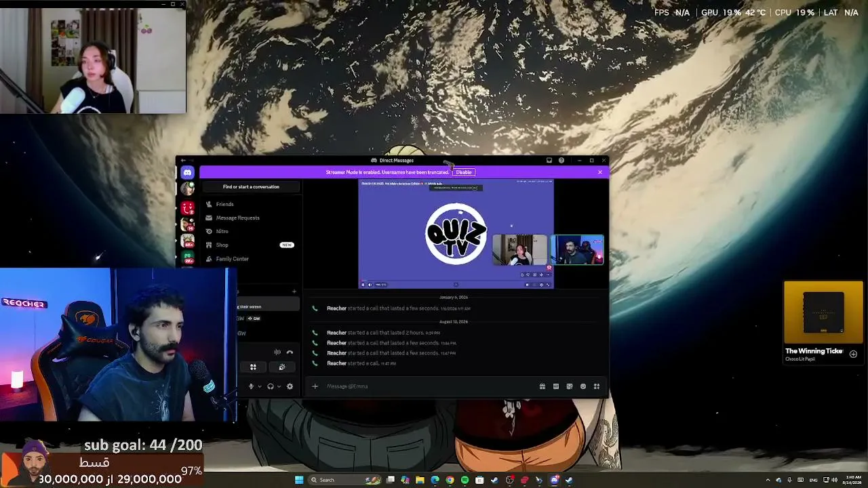The image size is (868, 488).
Task: Open the emoji picker
Action: tap(583, 386)
